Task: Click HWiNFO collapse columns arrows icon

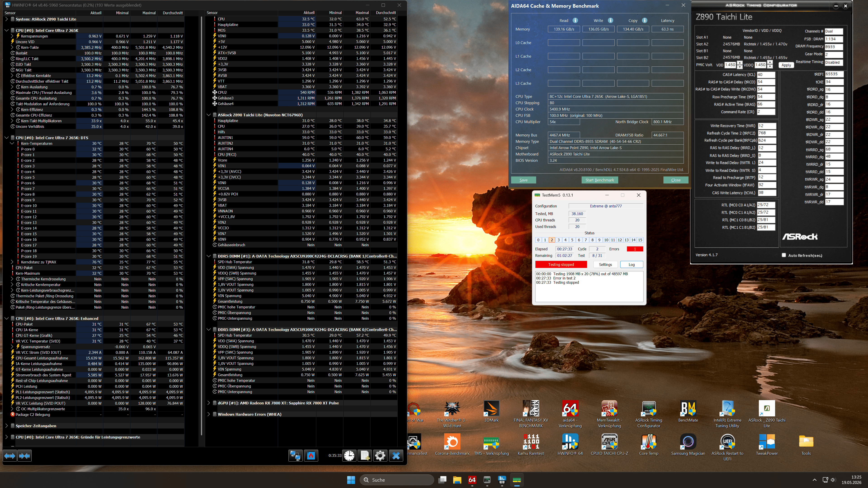Action: 25,456
